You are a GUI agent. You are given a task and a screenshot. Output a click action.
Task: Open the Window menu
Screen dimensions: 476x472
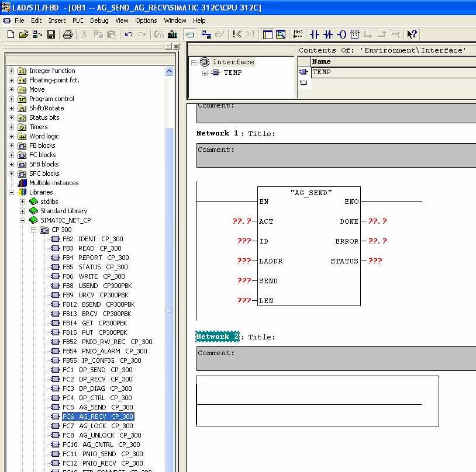click(x=175, y=20)
